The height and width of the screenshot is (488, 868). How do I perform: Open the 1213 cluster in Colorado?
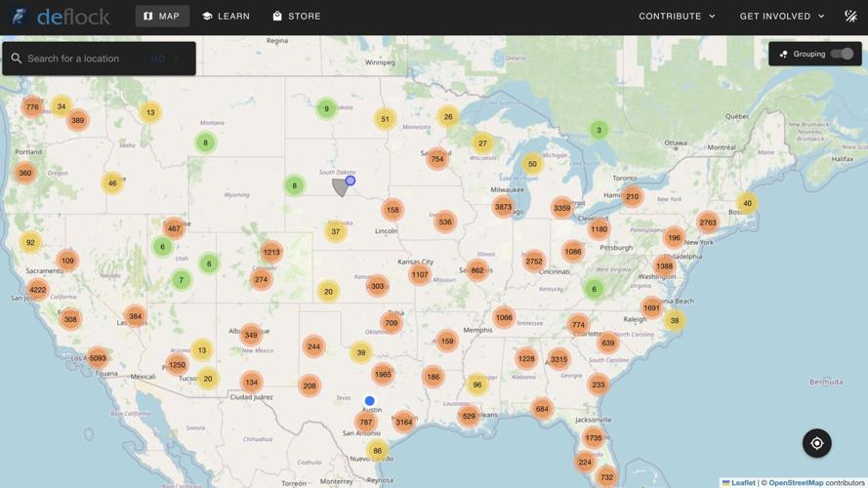pyautogui.click(x=271, y=253)
